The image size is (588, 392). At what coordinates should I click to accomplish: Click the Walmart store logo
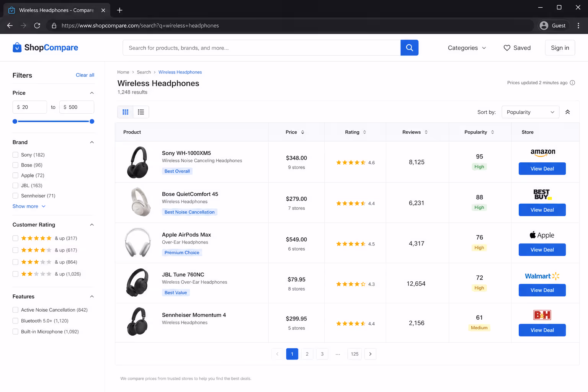[x=542, y=276]
